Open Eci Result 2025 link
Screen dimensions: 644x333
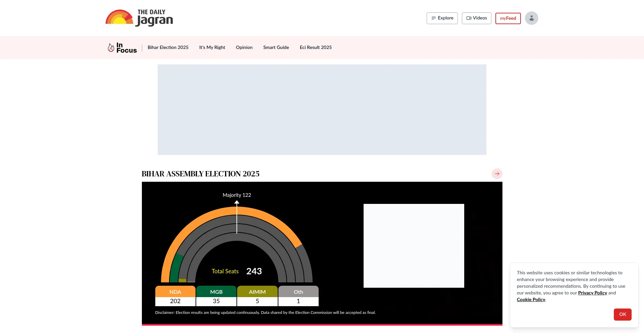pos(316,48)
